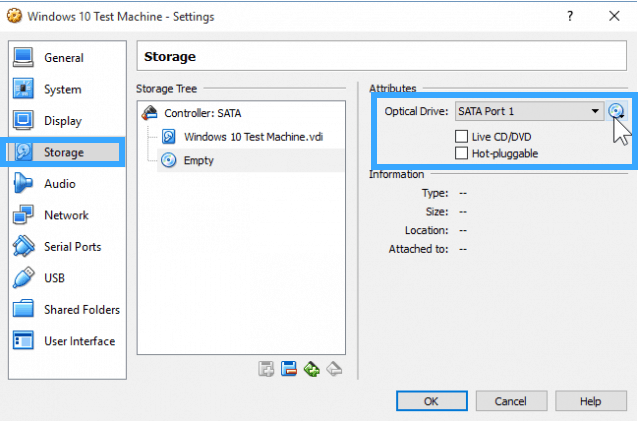This screenshot has height=421, width=638.
Task: Click the Display screen icon
Action: click(23, 120)
